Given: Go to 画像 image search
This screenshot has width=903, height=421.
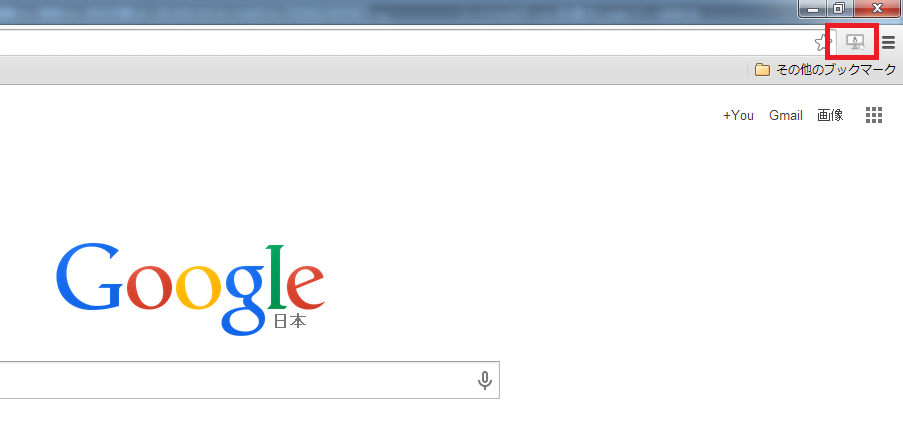Looking at the screenshot, I should pos(830,115).
